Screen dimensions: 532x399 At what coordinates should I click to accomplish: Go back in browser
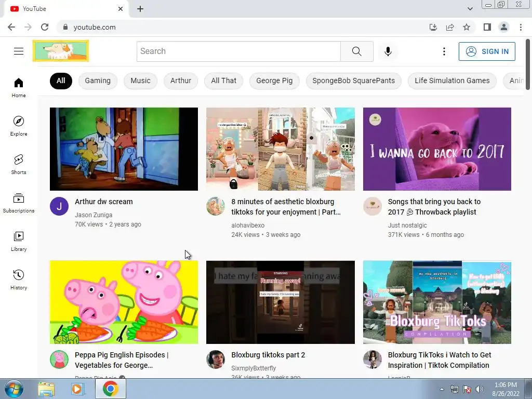11,27
